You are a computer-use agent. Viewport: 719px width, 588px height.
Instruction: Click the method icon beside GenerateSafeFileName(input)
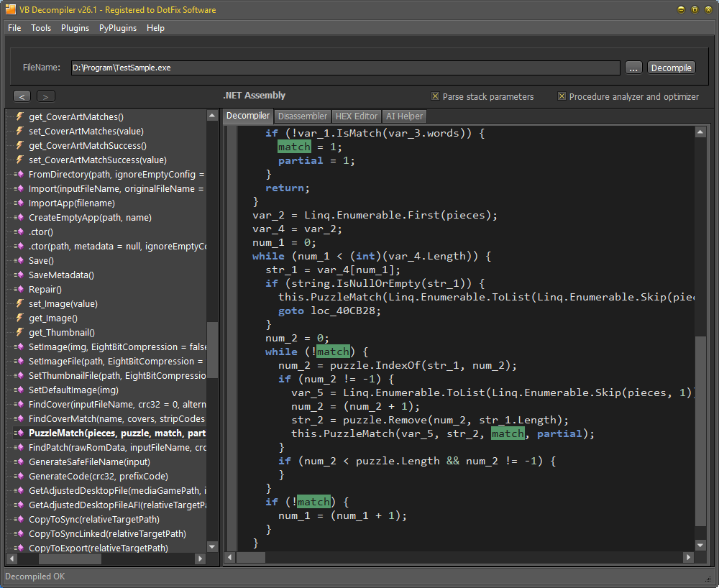19,461
